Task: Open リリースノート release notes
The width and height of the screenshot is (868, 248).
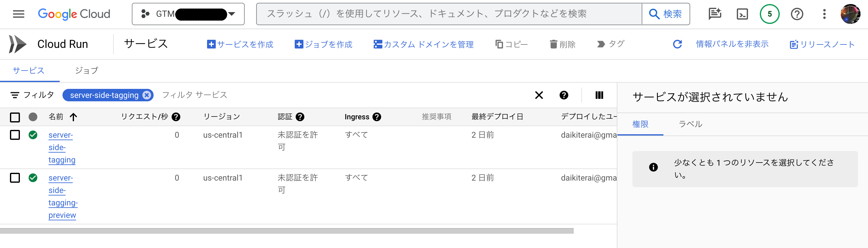Action: pos(822,44)
